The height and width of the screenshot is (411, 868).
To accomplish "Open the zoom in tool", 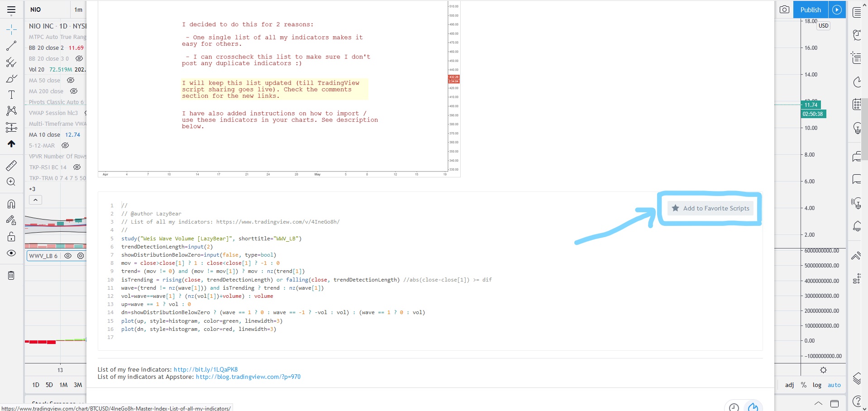I will (x=11, y=182).
